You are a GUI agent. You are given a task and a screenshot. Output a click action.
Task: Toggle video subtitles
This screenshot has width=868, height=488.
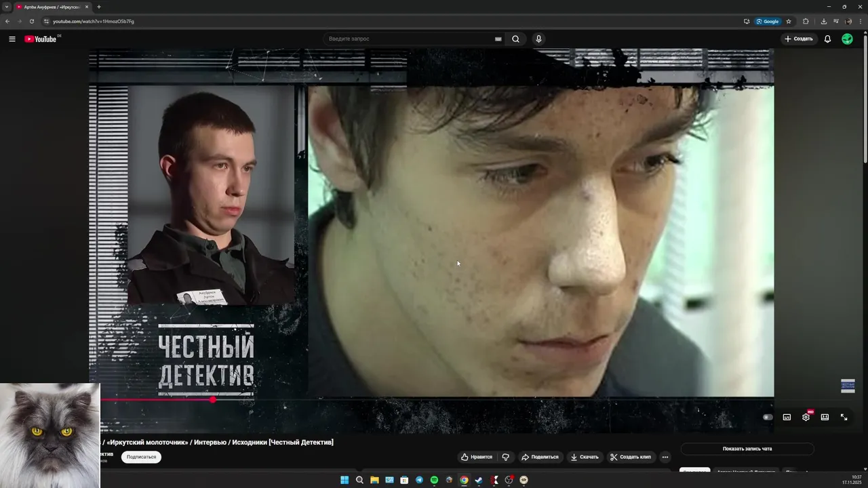click(787, 418)
